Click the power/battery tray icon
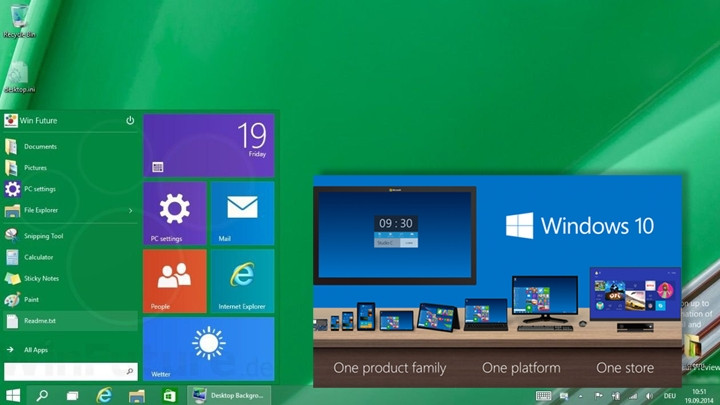This screenshot has width=720, height=405. (x=616, y=396)
